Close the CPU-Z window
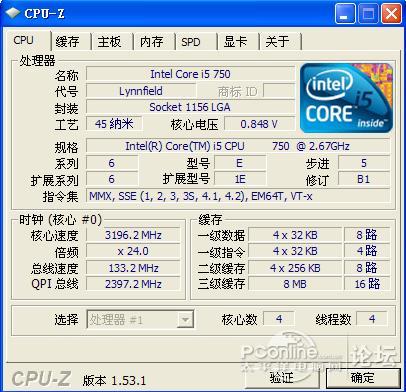 click(x=391, y=13)
